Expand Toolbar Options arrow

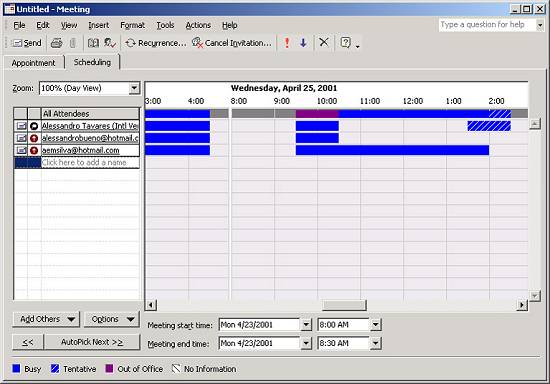357,46
